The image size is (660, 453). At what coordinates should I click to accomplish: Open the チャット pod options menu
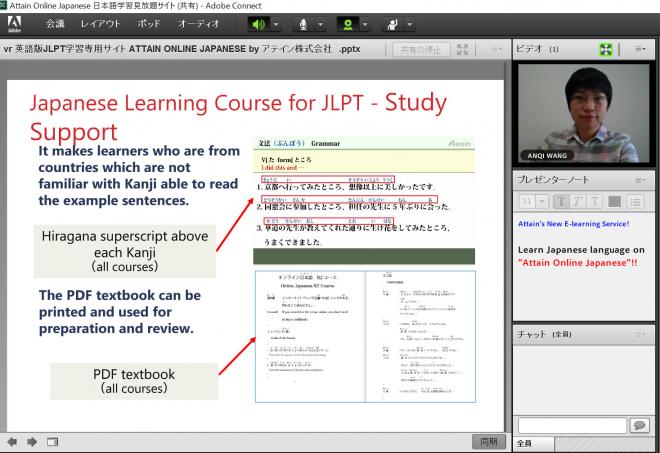640,334
